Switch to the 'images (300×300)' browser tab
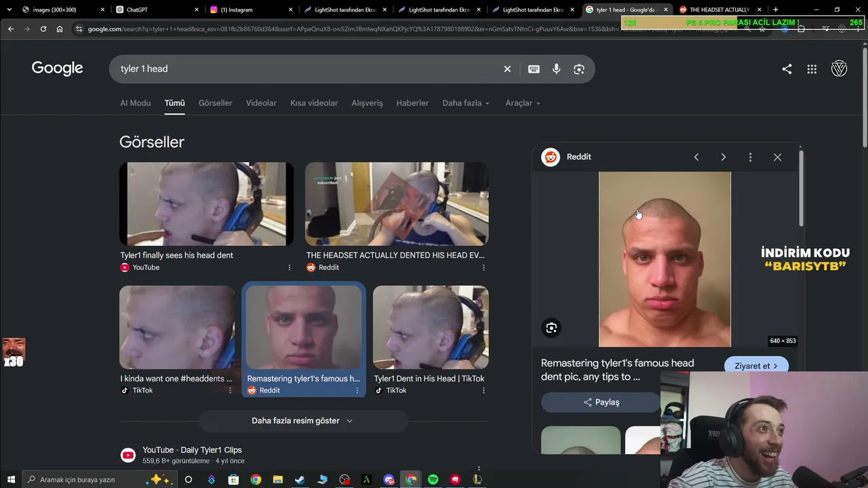868x488 pixels. click(x=62, y=9)
